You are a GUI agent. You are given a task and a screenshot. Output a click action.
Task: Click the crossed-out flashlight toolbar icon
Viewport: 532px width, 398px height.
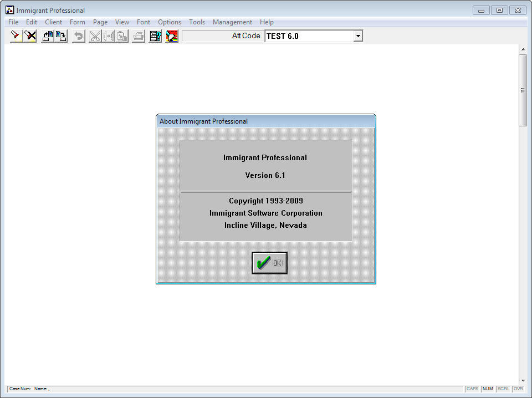(x=30, y=36)
